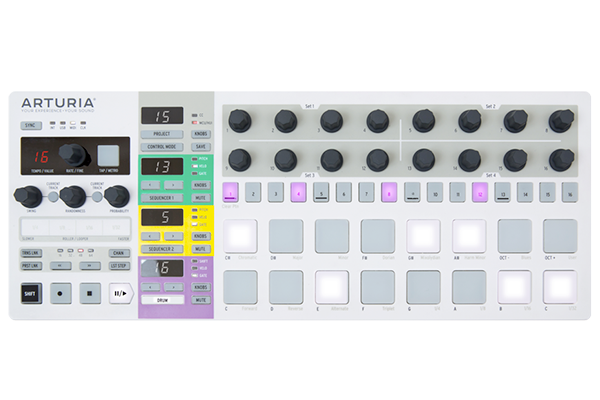
Task: Select the SEQUENCER 1 track button
Action: point(161,198)
